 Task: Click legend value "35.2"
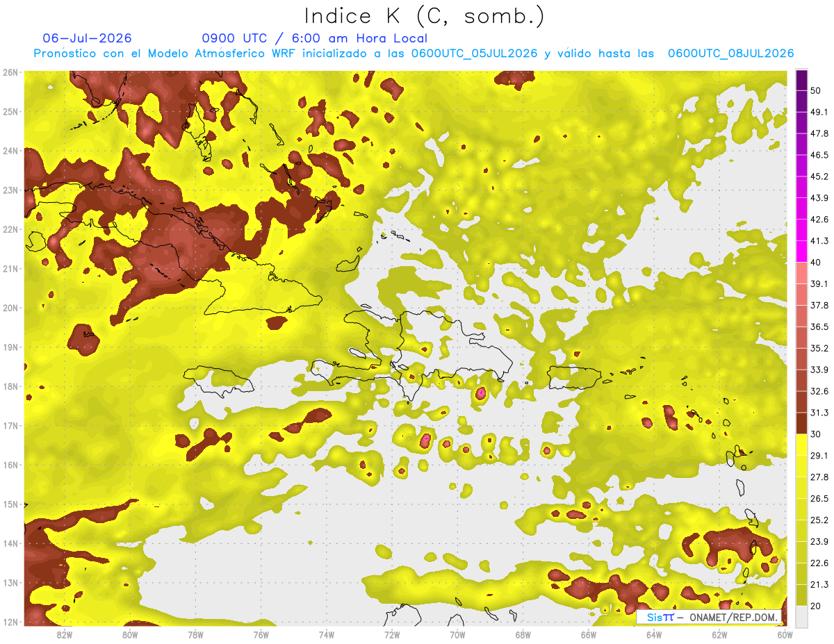(819, 348)
